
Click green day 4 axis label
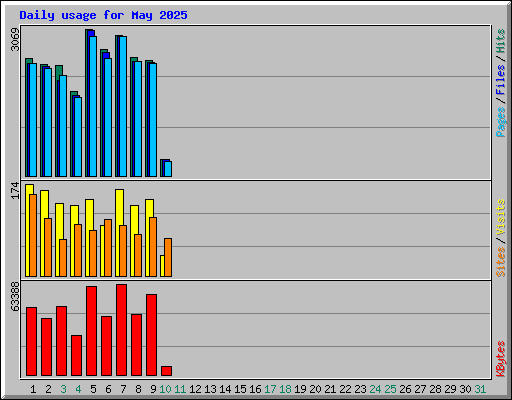pyautogui.click(x=78, y=389)
